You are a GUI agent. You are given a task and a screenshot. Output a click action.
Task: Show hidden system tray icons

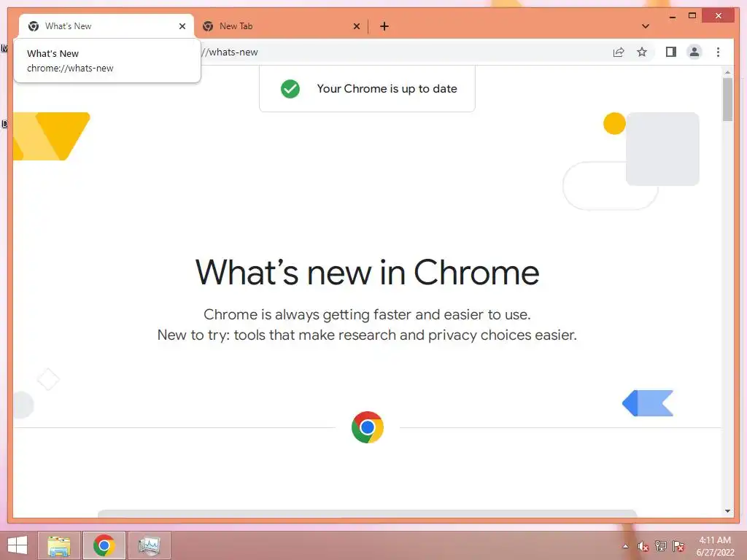click(625, 546)
